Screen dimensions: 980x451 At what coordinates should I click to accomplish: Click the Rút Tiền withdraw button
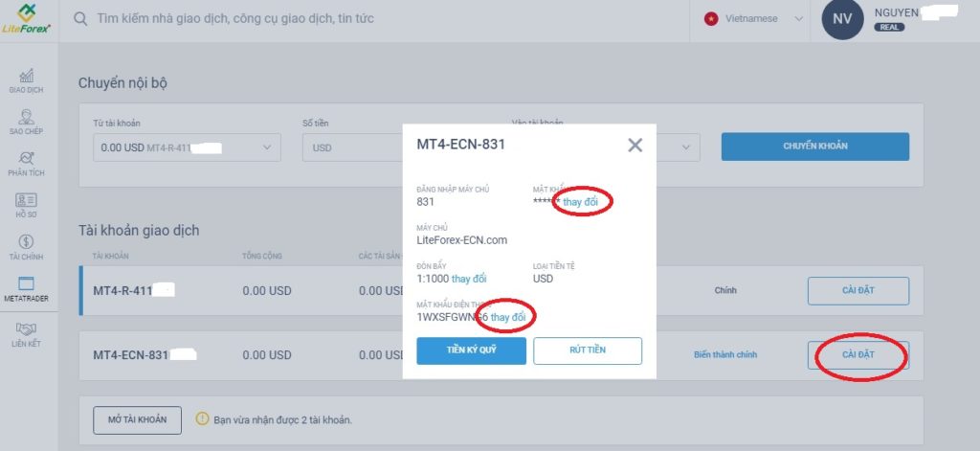[x=588, y=350]
